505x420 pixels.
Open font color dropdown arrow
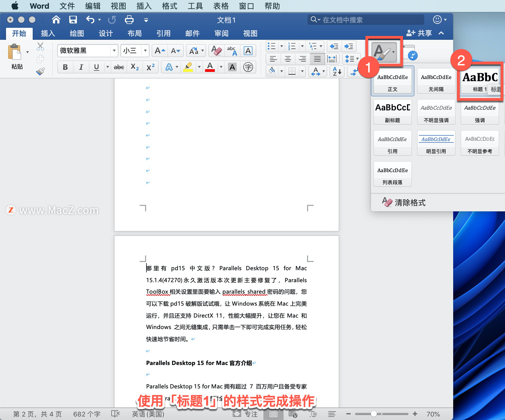click(221, 67)
